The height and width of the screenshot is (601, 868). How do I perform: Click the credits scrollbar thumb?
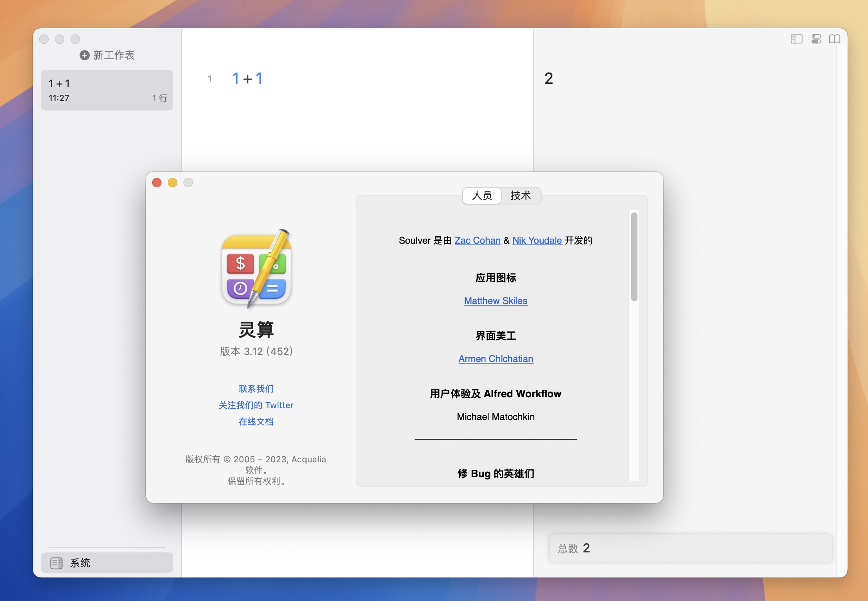[x=634, y=257]
